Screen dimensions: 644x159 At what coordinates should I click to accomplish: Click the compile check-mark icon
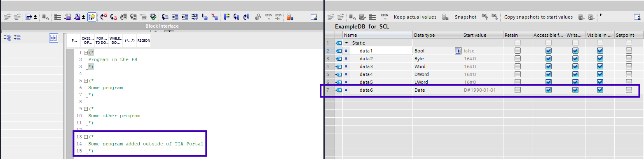pyautogui.click(x=153, y=17)
